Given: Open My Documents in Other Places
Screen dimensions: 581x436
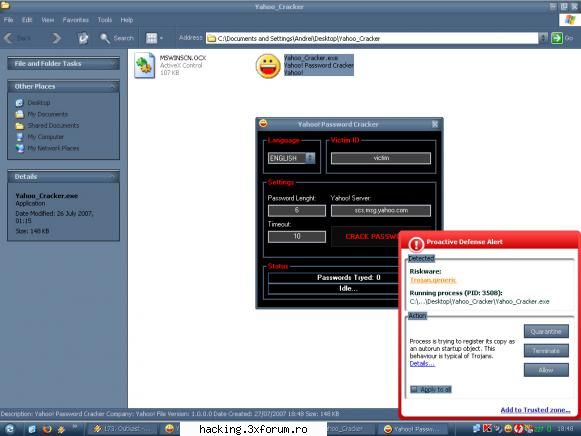Looking at the screenshot, I should (x=48, y=114).
